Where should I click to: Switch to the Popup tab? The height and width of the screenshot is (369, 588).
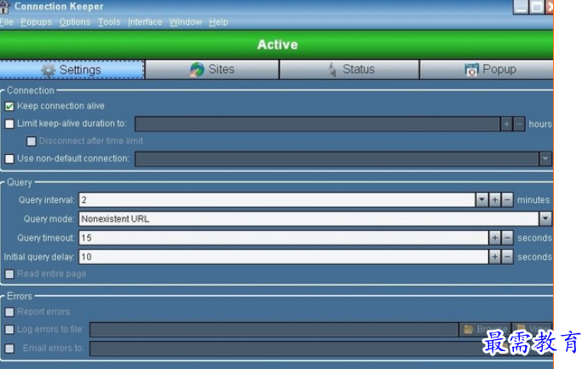[487, 70]
